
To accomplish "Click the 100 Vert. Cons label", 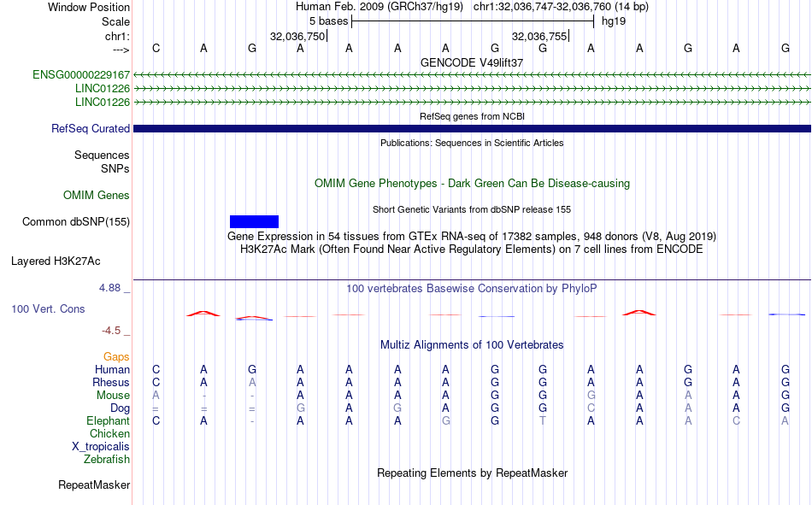I will pos(48,308).
